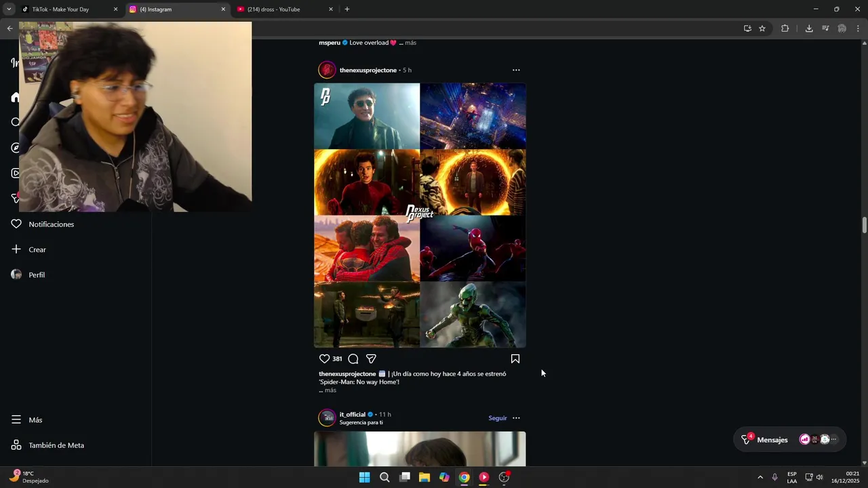Click Chrome icon on taskbar
868x488 pixels.
click(464, 477)
